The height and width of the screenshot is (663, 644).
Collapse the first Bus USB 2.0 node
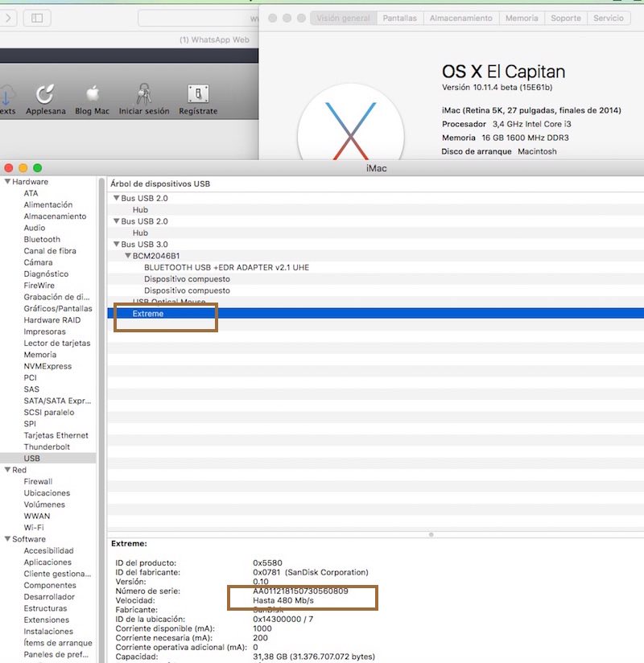(x=117, y=198)
